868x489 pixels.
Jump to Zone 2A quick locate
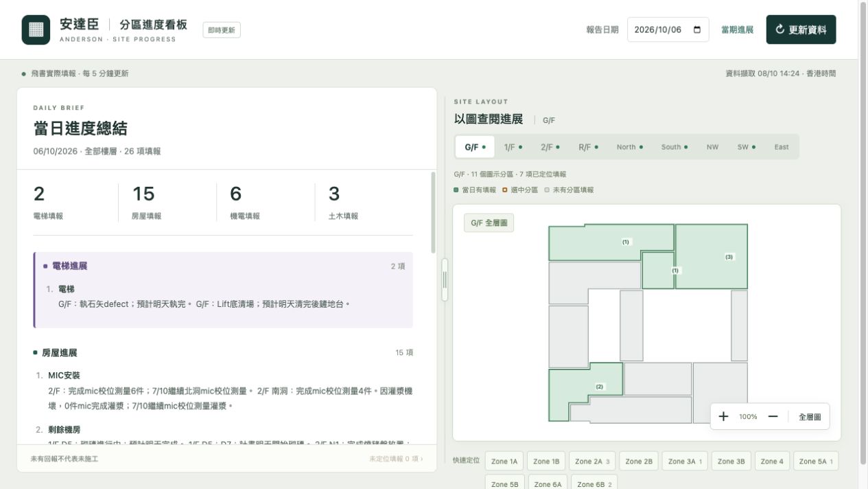tap(592, 462)
